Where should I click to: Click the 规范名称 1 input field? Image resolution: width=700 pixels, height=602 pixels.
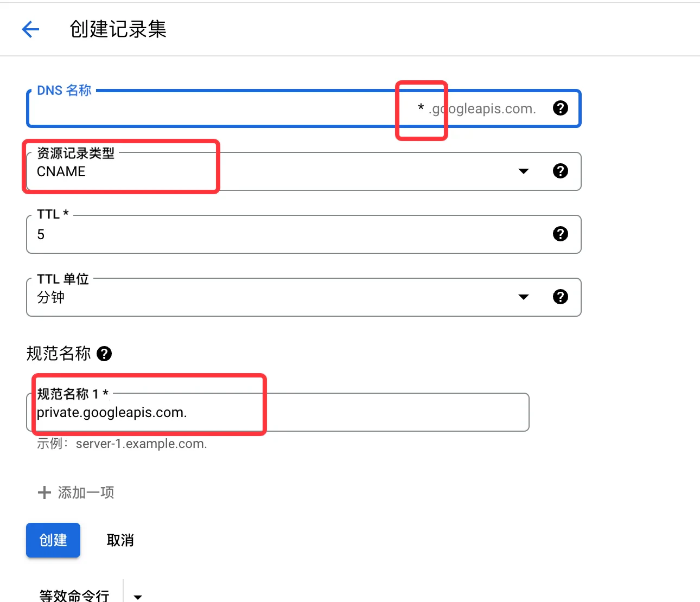[x=278, y=412]
